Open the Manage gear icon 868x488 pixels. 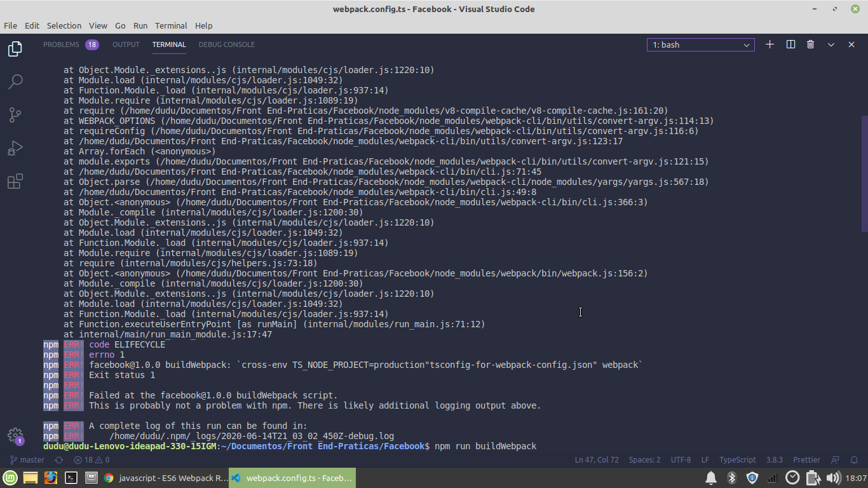pos(15,435)
